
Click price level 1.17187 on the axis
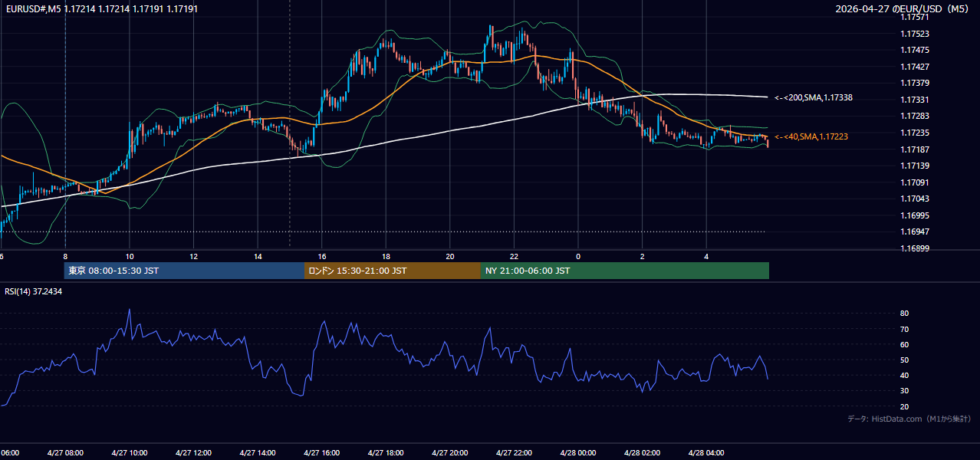point(914,149)
